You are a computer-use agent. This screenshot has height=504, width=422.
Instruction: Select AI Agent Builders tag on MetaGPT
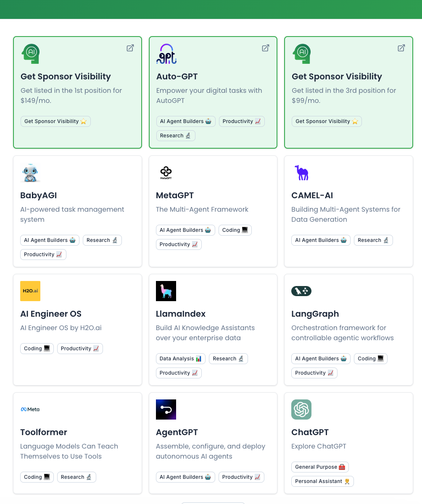coord(185,230)
